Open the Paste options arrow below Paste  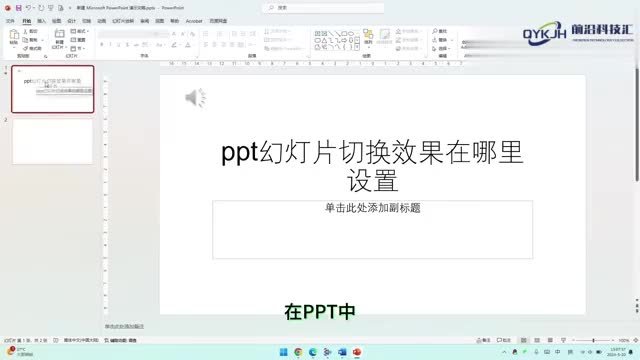(14, 46)
